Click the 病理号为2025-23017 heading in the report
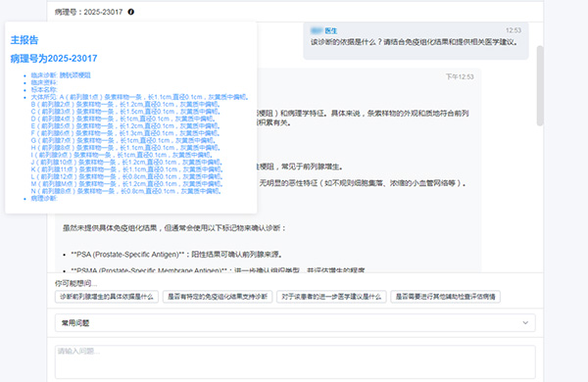 (54, 59)
